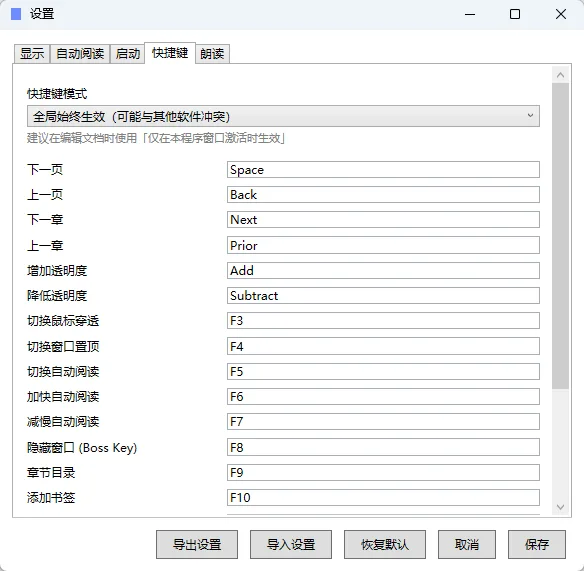The image size is (584, 571).
Task: Maximize the 设置 window
Action: pos(515,15)
